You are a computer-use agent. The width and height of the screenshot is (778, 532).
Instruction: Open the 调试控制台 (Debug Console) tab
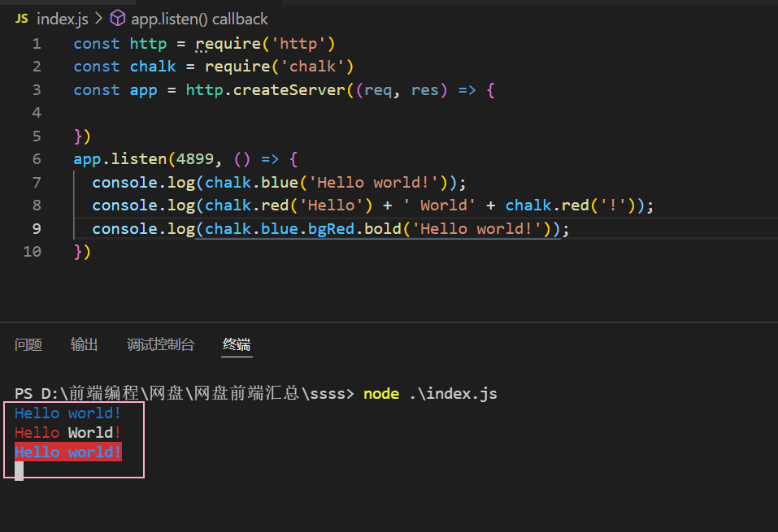161,344
